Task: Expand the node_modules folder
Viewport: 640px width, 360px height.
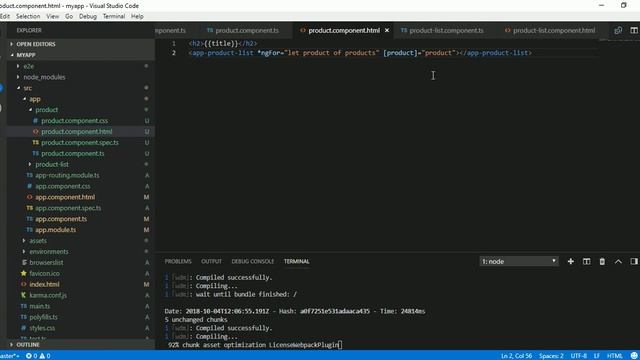Action: 44,77
